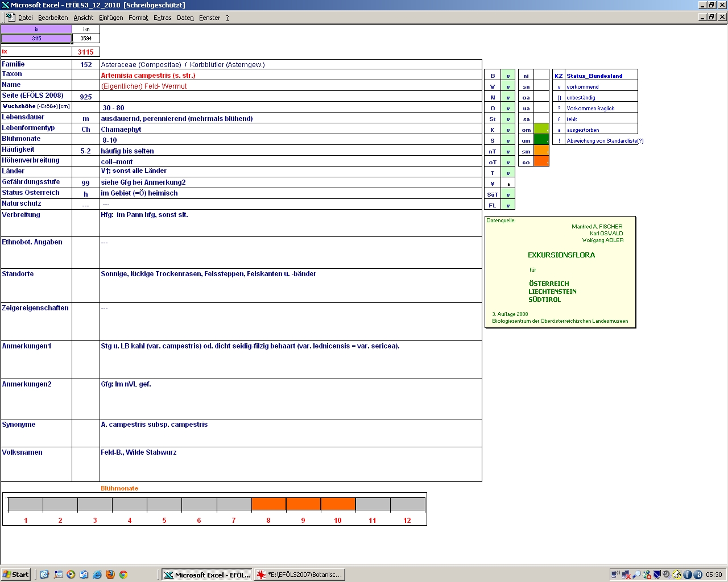The image size is (728, 582).
Task: Click the status cell 'a' beside V in Bundesland column
Action: pos(508,184)
